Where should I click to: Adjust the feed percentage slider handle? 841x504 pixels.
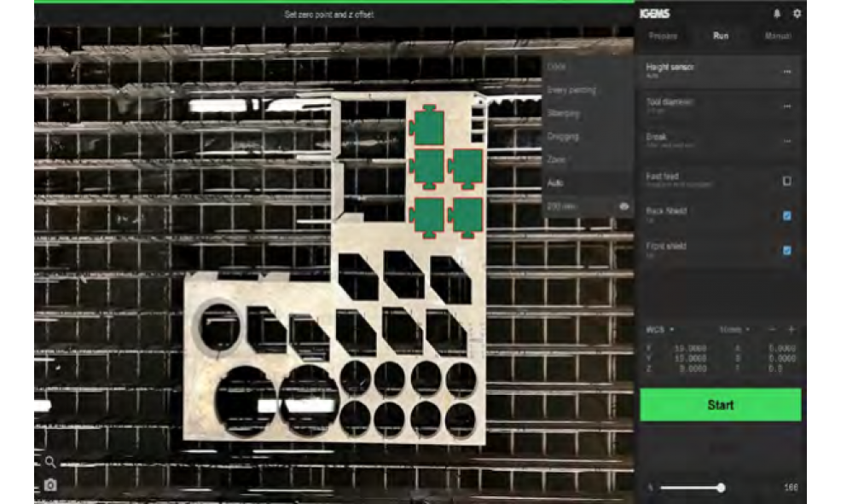click(721, 488)
